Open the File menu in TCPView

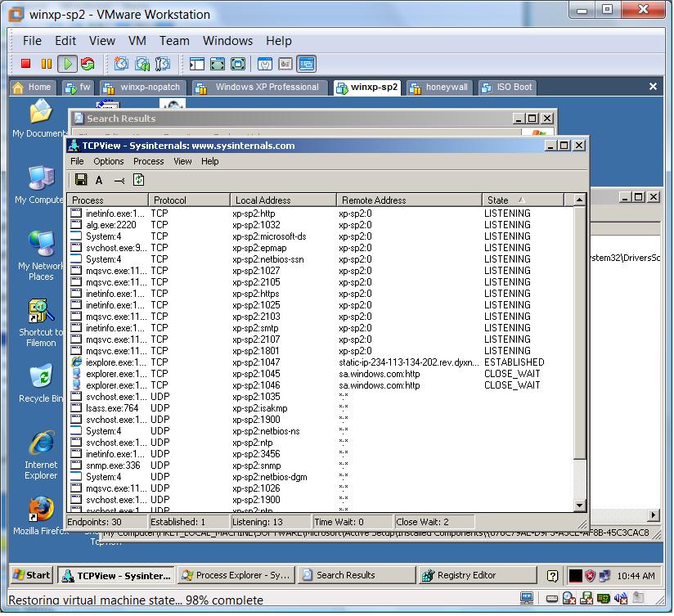[x=78, y=161]
